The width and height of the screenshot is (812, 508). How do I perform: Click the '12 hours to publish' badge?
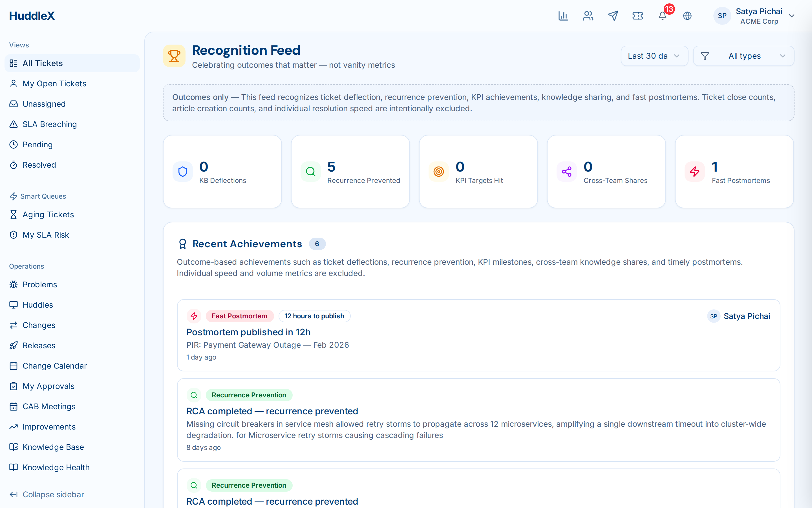pyautogui.click(x=314, y=316)
